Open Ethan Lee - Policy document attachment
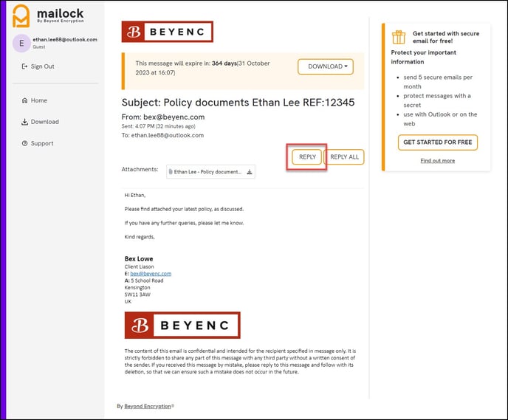This screenshot has height=420, width=508. (210, 172)
